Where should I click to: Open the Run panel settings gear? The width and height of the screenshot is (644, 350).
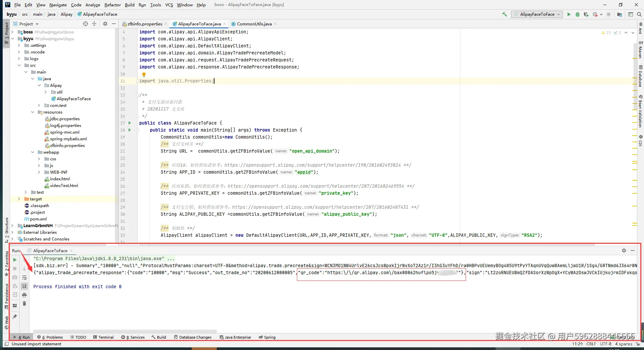(624, 250)
